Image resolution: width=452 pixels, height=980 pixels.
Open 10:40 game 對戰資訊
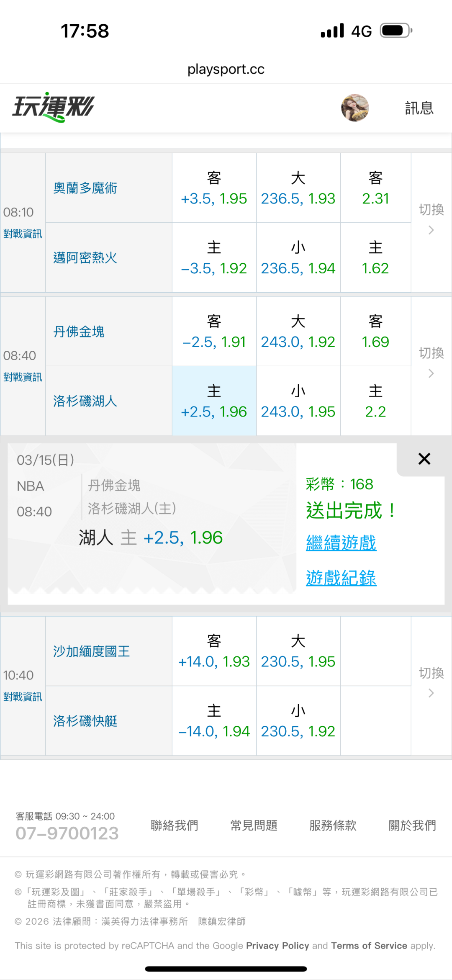pos(23,697)
